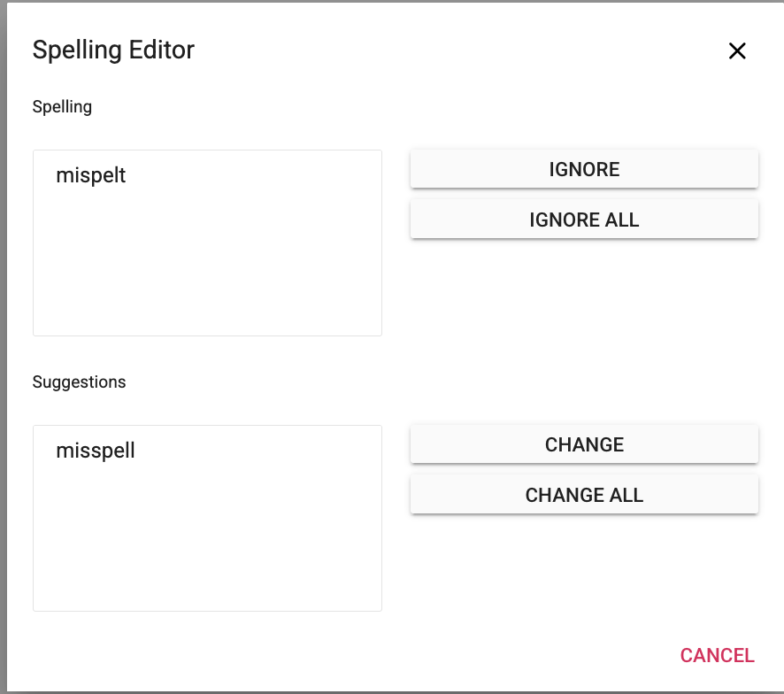The height and width of the screenshot is (694, 784).
Task: Select the misspelled word "mispelt"
Action: 91,175
